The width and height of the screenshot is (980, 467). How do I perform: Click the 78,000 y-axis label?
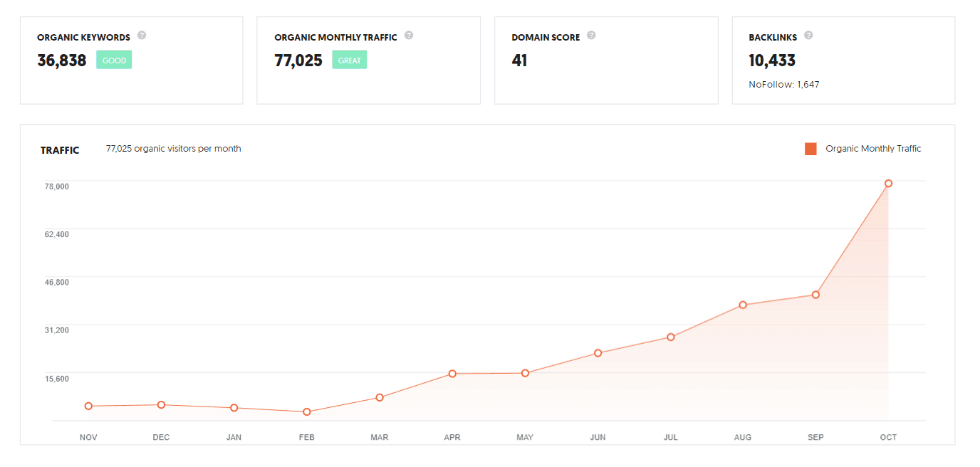(58, 187)
